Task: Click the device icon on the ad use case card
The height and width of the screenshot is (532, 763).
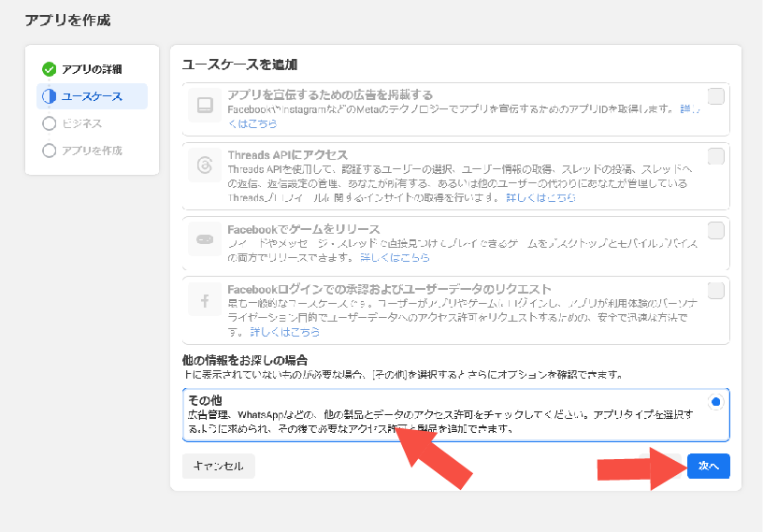Action: (205, 105)
